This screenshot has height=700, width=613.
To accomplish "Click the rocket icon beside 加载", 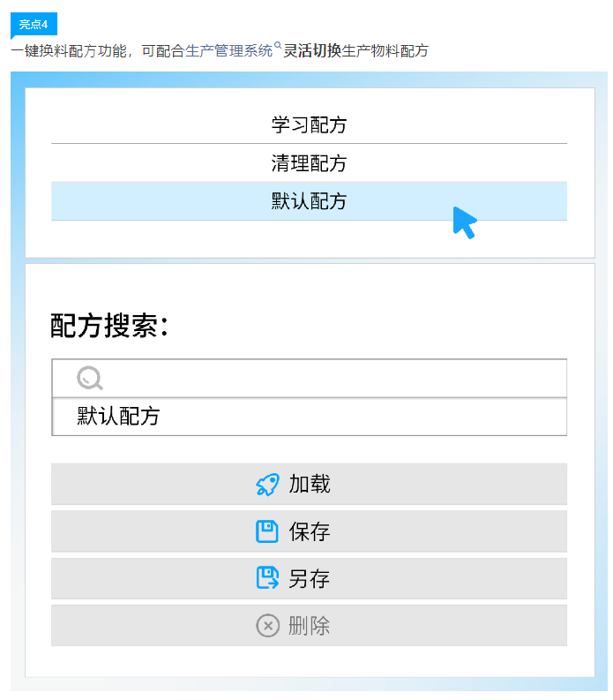I will pos(267,485).
